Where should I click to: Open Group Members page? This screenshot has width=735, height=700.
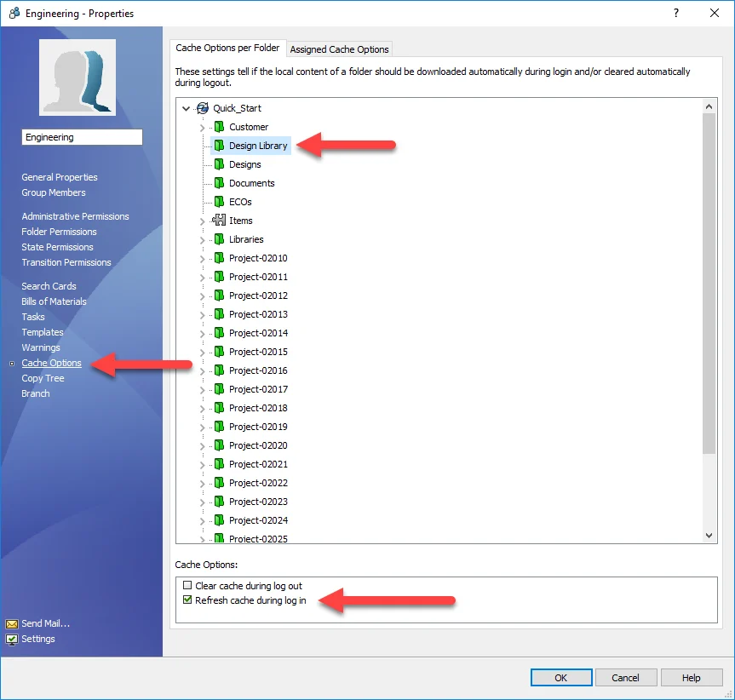tap(54, 192)
